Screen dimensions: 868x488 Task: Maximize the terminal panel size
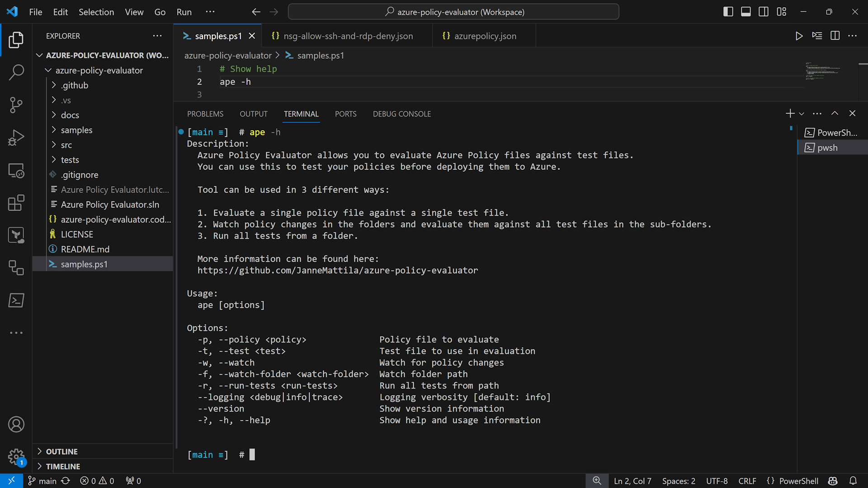(835, 113)
